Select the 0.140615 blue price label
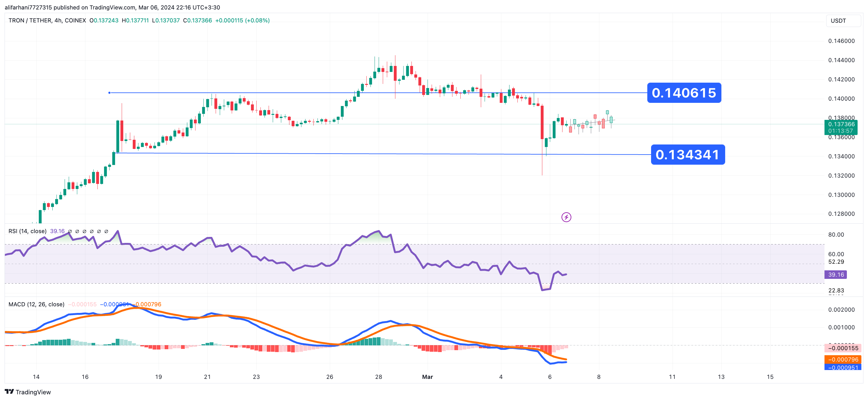The width and height of the screenshot is (868, 400). point(684,93)
